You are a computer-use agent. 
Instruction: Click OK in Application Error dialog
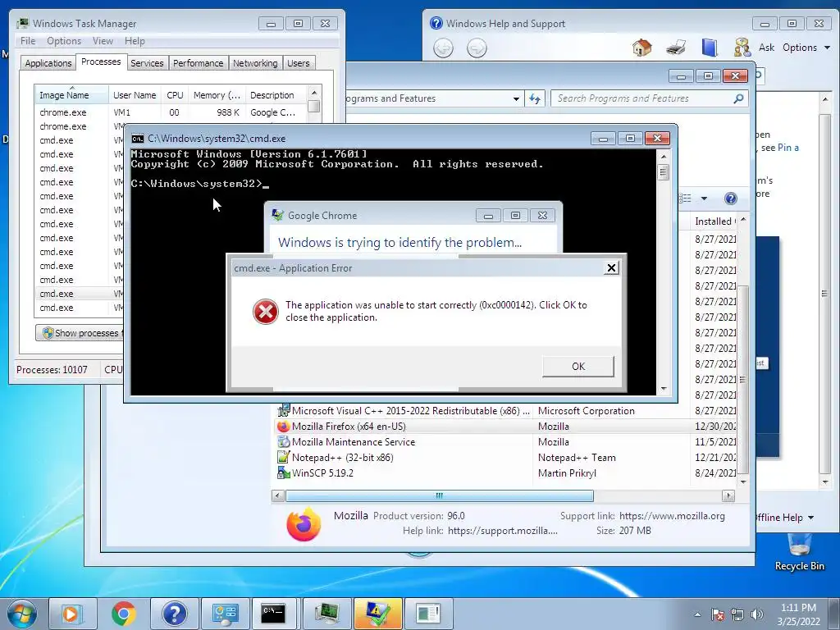(x=578, y=367)
